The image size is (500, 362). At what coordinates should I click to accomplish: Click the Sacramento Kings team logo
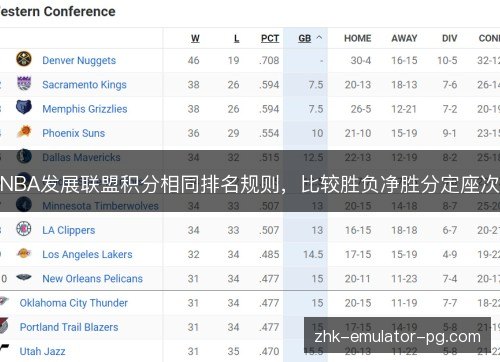(24, 83)
